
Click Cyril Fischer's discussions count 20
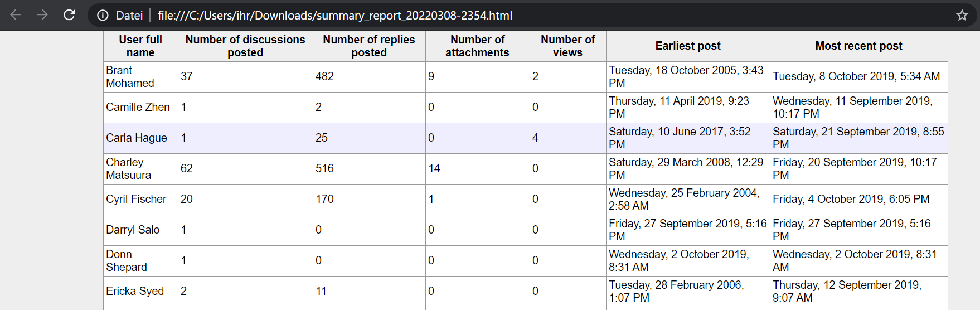tap(187, 200)
